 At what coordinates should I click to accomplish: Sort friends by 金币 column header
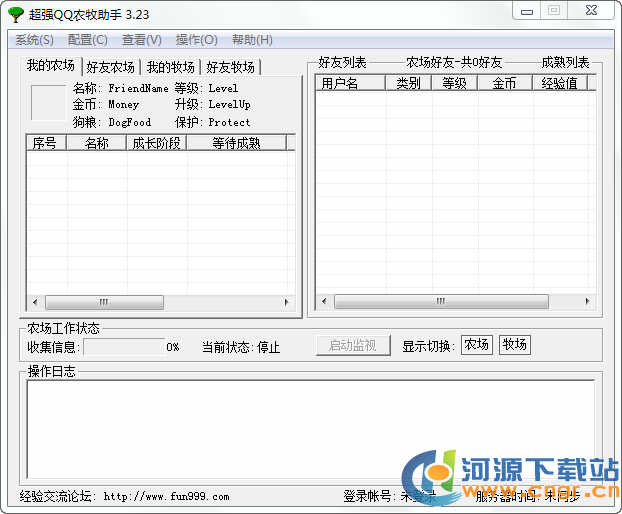(x=505, y=83)
